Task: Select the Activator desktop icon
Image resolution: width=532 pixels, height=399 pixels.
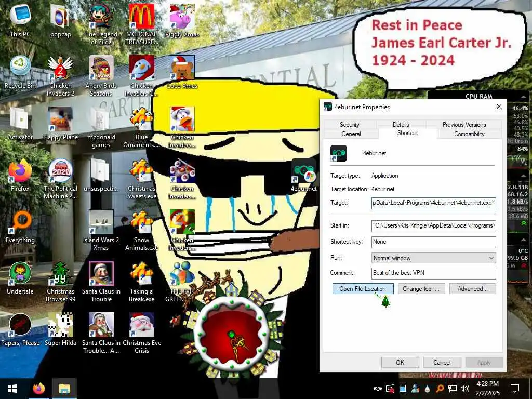Action: (20, 124)
